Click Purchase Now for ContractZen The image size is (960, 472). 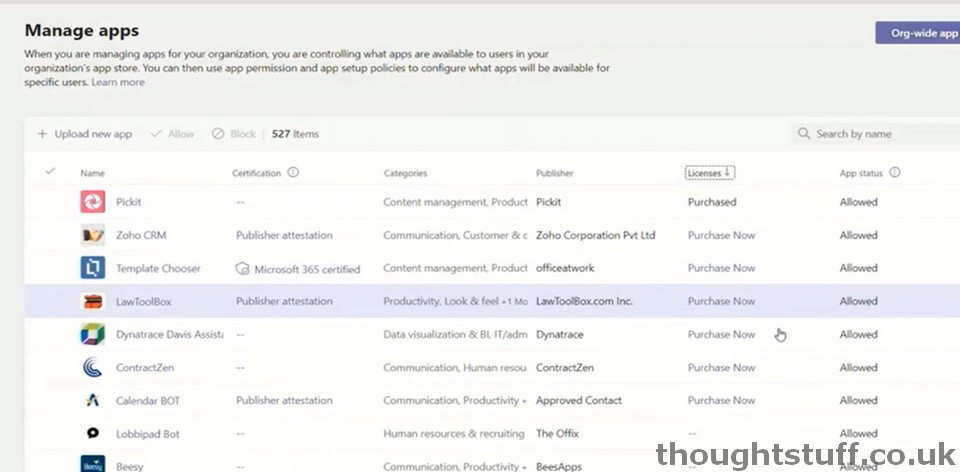click(x=721, y=367)
